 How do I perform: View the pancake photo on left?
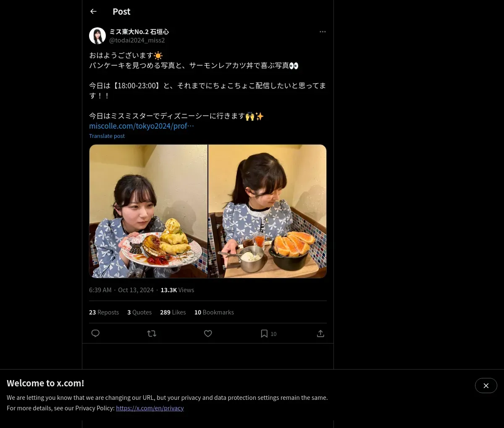tap(148, 211)
